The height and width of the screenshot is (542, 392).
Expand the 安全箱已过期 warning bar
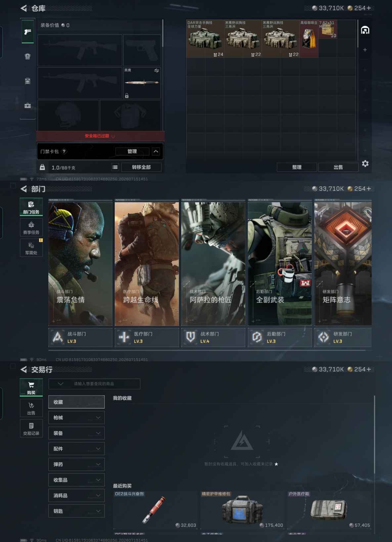coord(100,136)
